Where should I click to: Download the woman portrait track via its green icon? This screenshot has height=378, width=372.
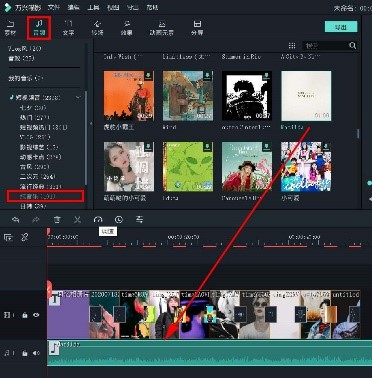[148, 147]
